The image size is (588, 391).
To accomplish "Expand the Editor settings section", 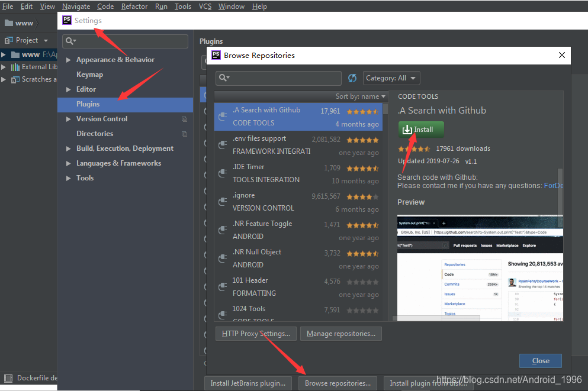I will pyautogui.click(x=68, y=89).
